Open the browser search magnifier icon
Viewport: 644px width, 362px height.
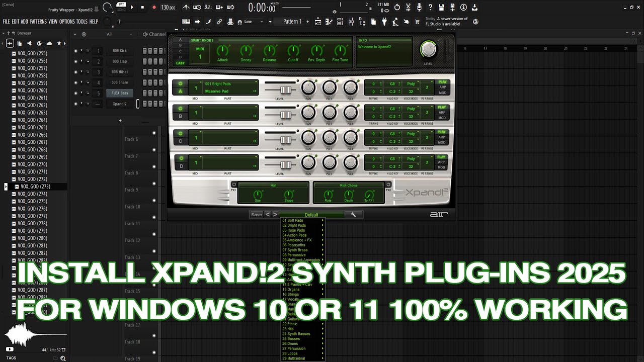[x=63, y=358]
